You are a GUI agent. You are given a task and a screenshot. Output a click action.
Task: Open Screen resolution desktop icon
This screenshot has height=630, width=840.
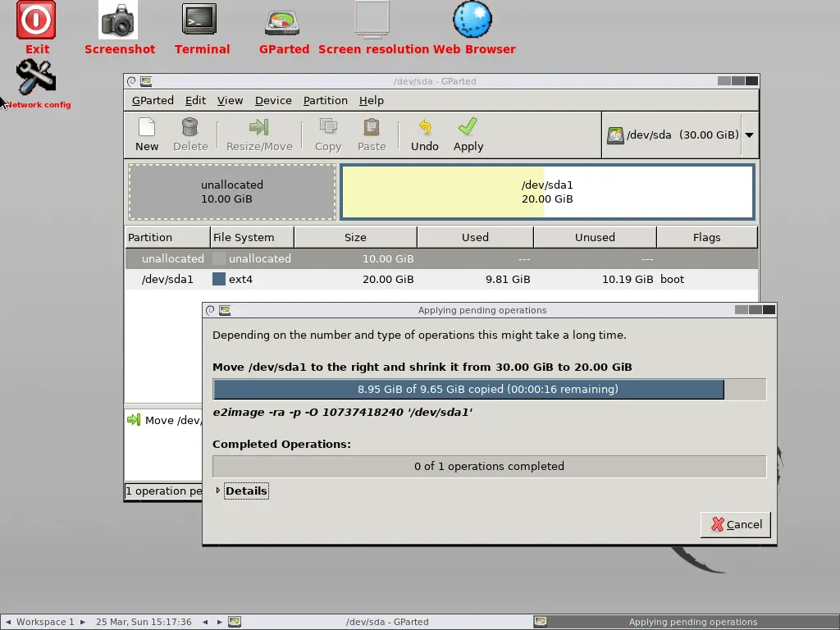point(372,20)
